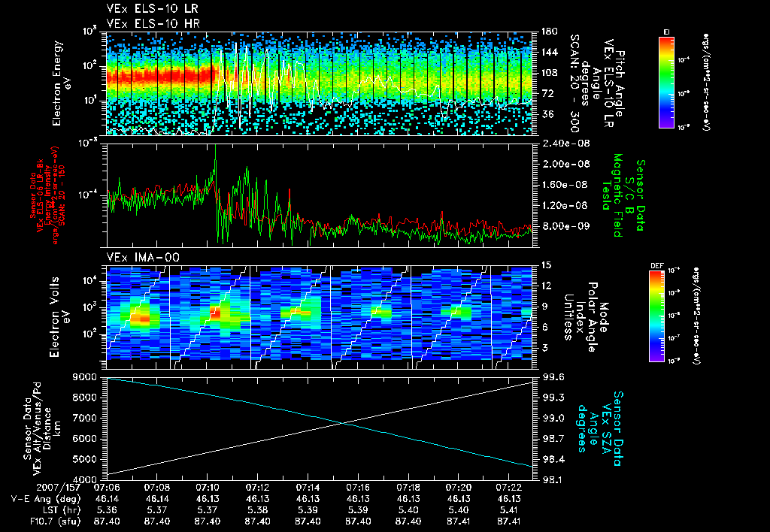This screenshot has width=770, height=532.
Task: Click the 2.40e-08 magnetic field tick
Action: point(565,144)
